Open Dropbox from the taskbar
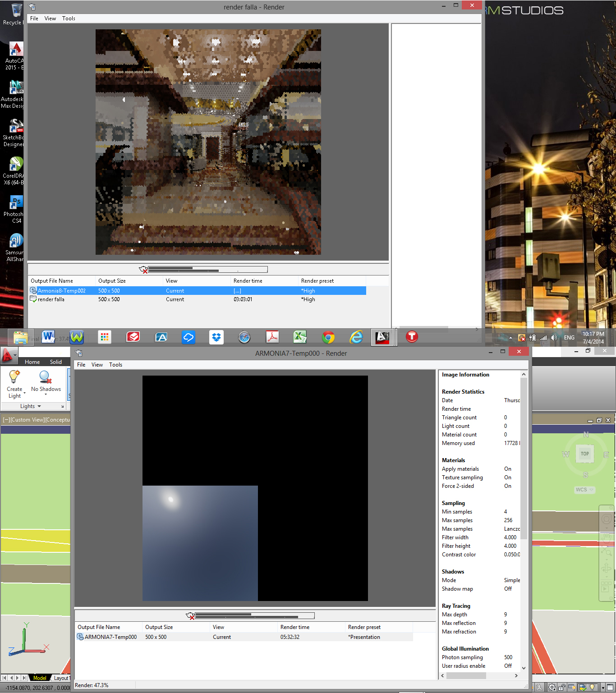 pos(216,337)
